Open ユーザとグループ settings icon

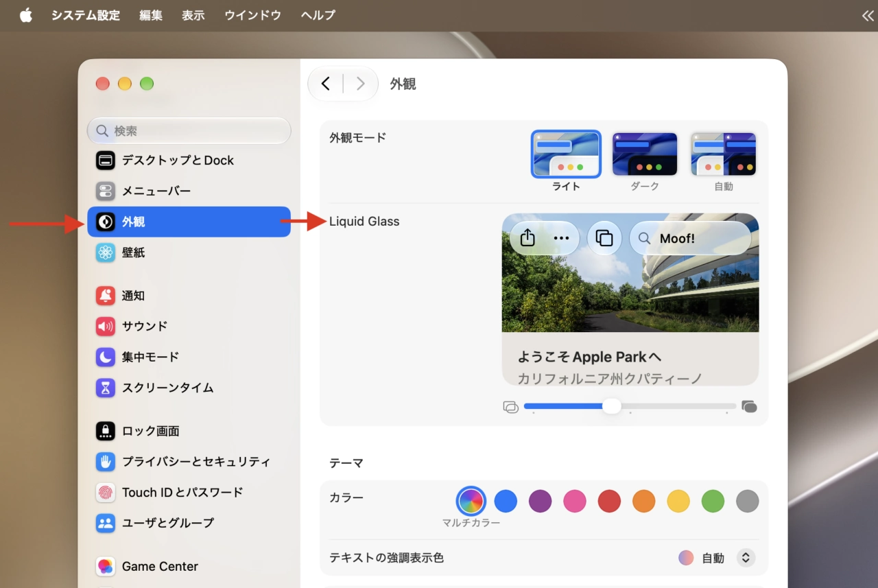tap(105, 523)
